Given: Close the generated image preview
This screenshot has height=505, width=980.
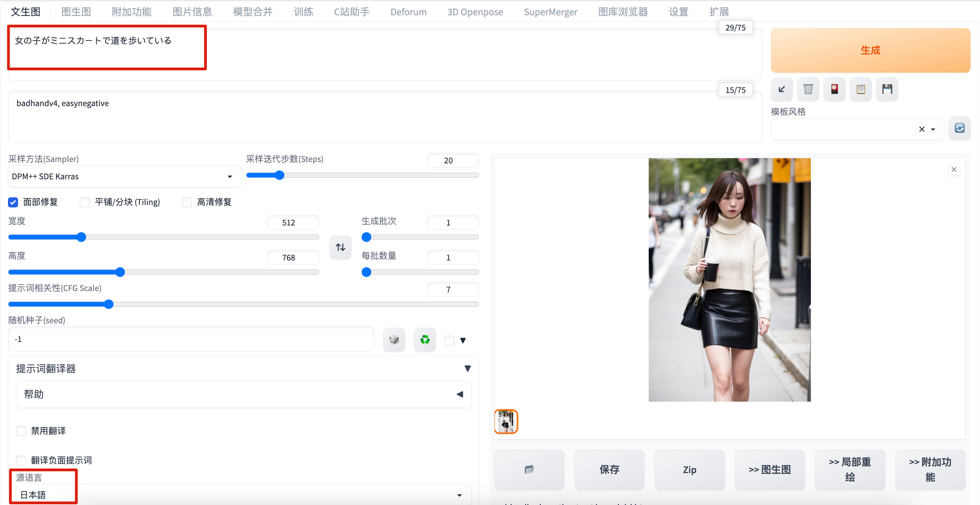Looking at the screenshot, I should point(954,170).
